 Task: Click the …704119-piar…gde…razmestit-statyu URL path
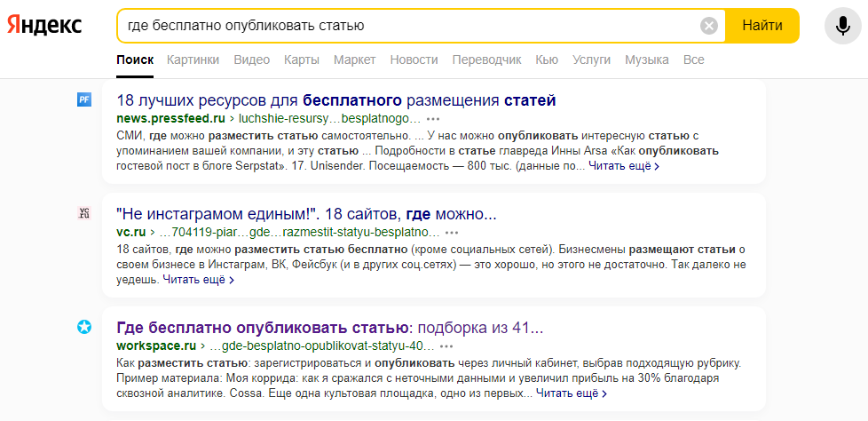(x=298, y=232)
